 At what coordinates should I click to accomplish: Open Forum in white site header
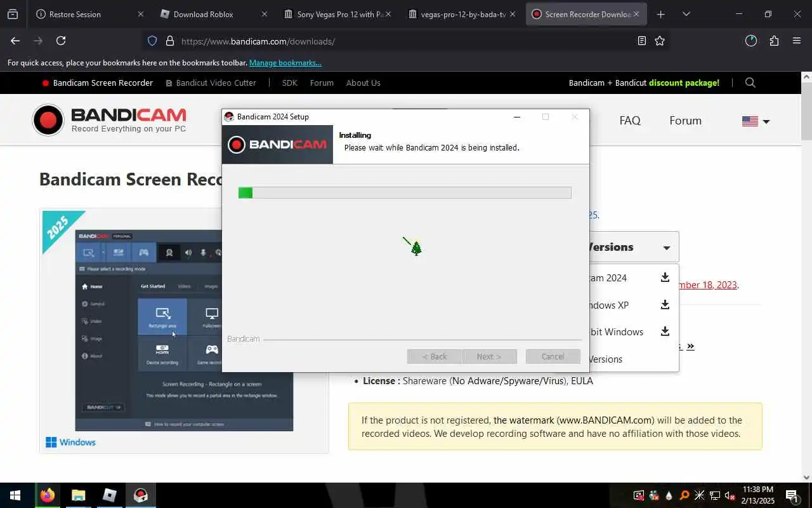[x=685, y=121]
